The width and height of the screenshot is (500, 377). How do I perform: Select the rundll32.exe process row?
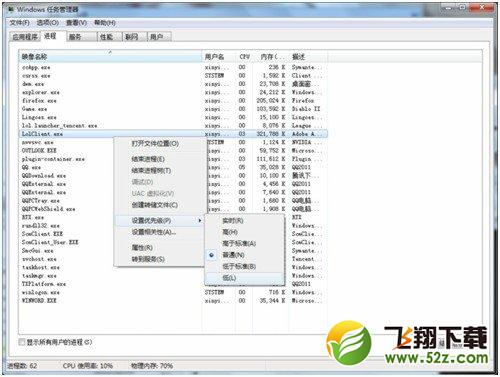coord(67,226)
